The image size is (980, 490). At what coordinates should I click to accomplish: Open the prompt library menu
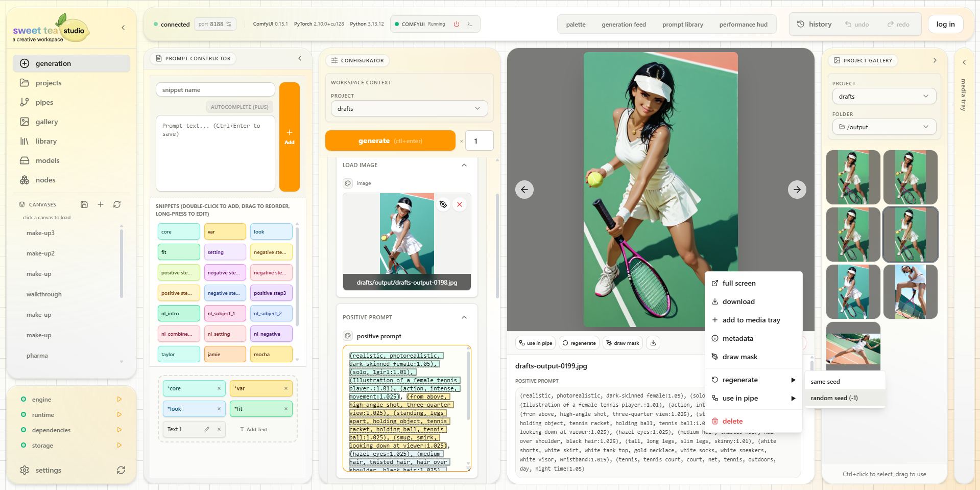coord(682,24)
